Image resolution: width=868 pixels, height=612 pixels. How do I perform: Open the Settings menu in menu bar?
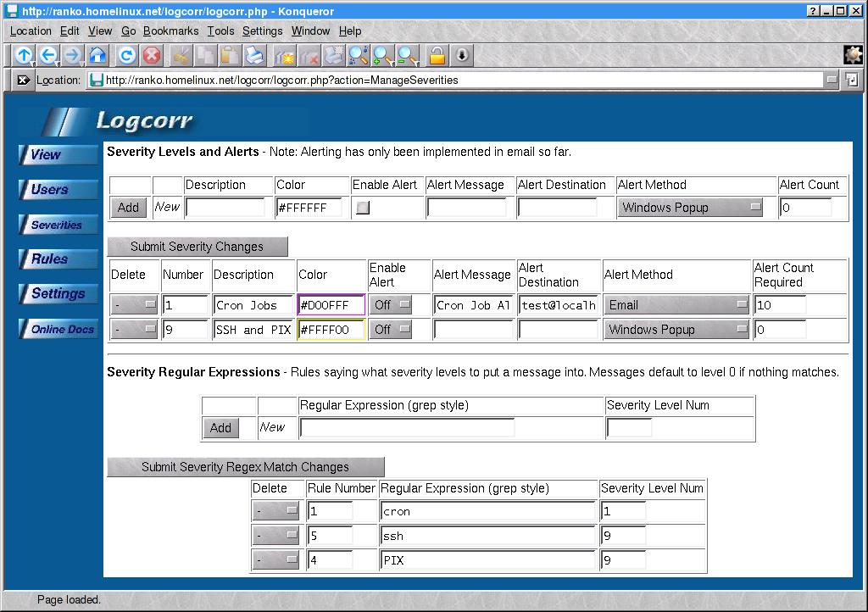[262, 31]
